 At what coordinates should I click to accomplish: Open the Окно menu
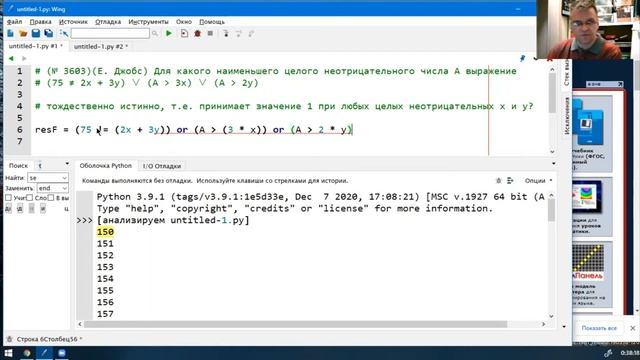point(184,22)
